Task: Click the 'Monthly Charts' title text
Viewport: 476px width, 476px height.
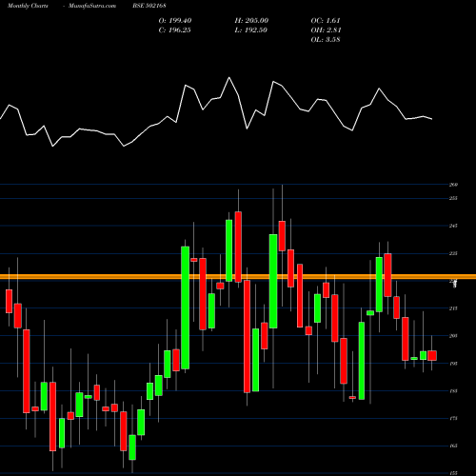Action: [28, 6]
